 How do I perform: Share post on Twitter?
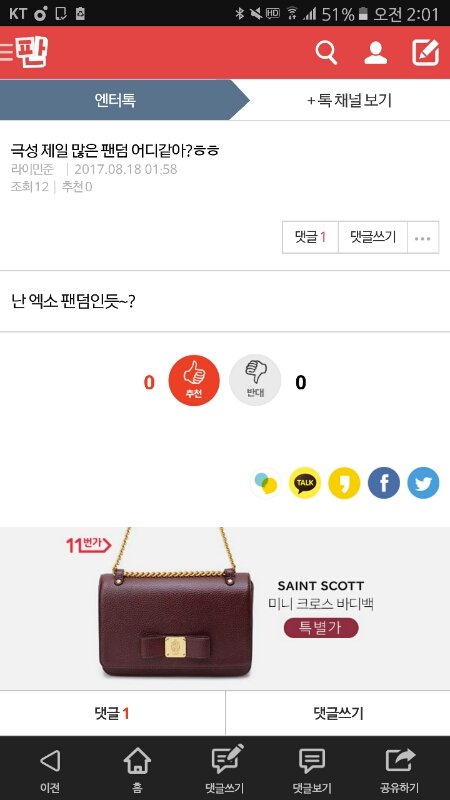(x=423, y=483)
